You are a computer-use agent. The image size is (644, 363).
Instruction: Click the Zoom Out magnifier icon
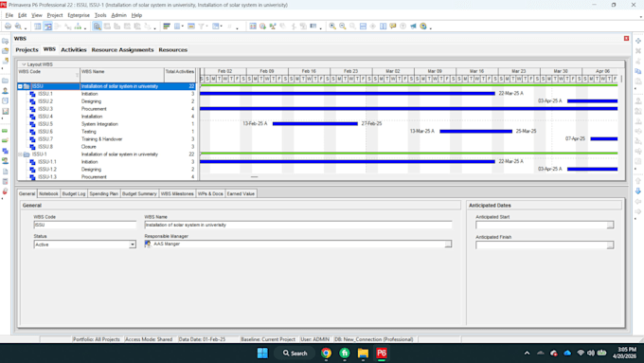[343, 27]
